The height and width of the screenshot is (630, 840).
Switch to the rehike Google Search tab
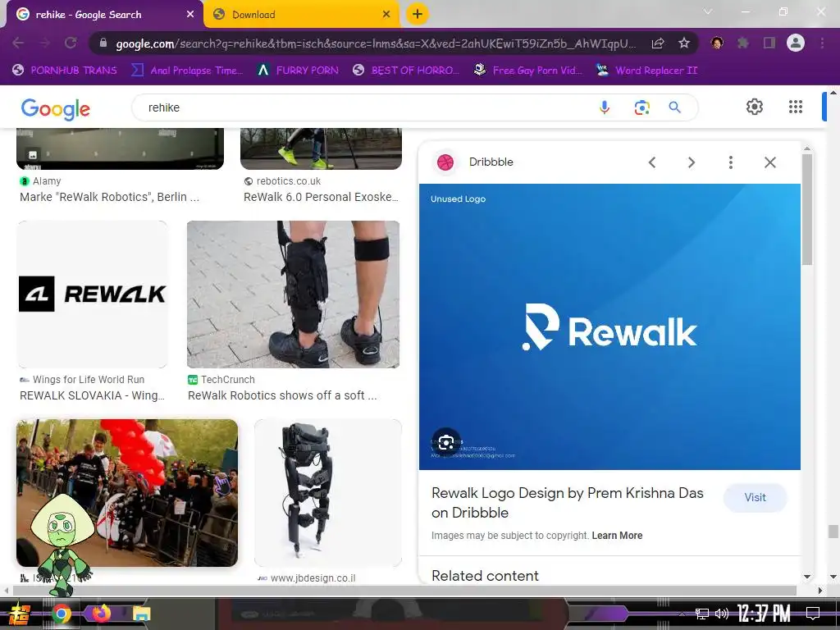(103, 15)
